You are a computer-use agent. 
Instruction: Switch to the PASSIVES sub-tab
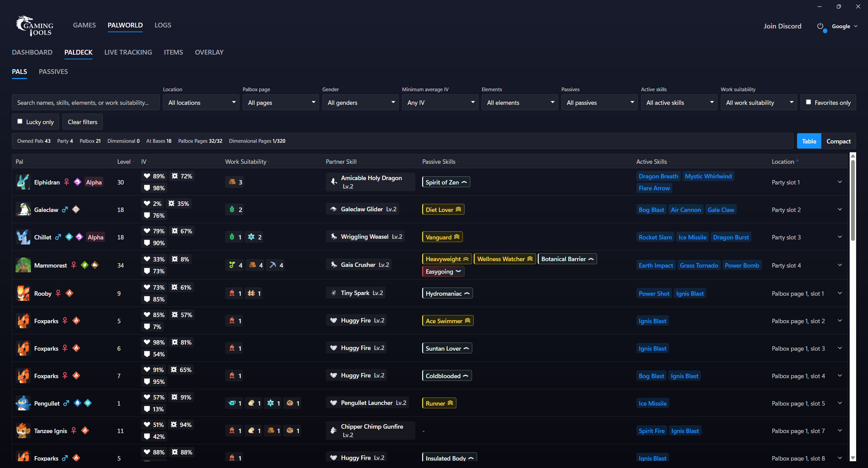[53, 72]
